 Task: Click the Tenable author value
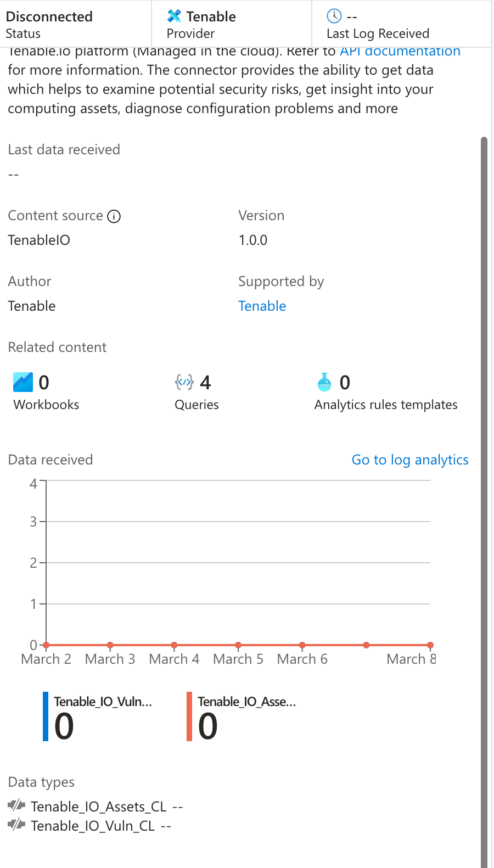(x=32, y=306)
